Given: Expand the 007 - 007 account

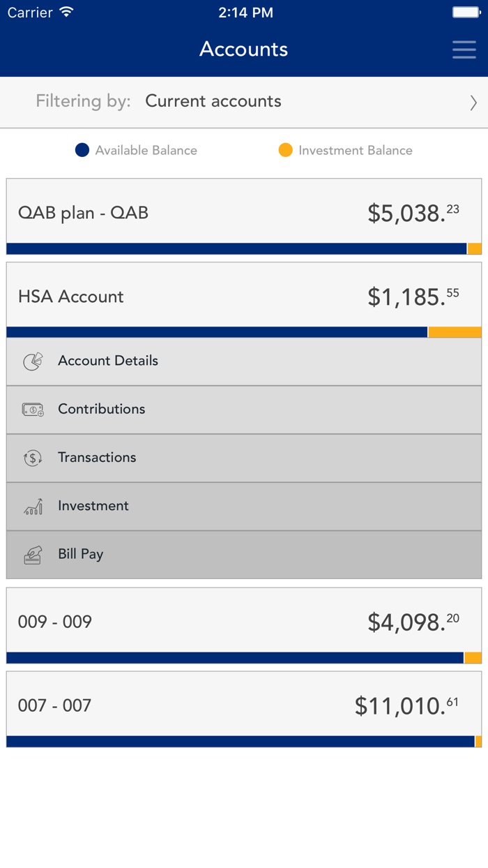Looking at the screenshot, I should [244, 705].
